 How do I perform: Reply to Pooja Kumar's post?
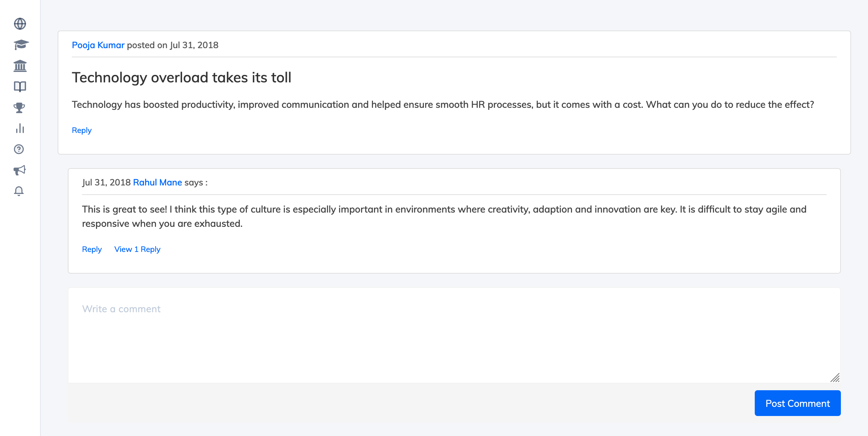coord(82,130)
